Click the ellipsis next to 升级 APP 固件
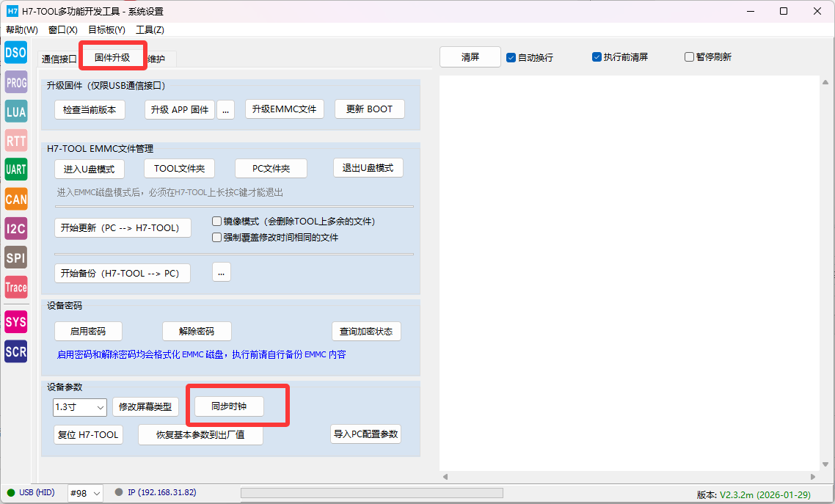This screenshot has height=504, width=835. point(225,110)
